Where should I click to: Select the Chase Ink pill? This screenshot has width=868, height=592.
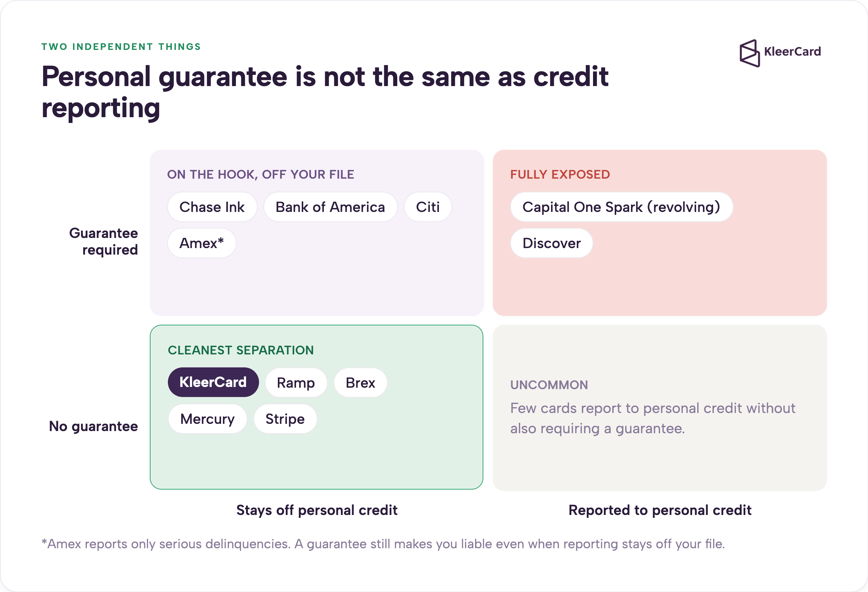tap(212, 207)
